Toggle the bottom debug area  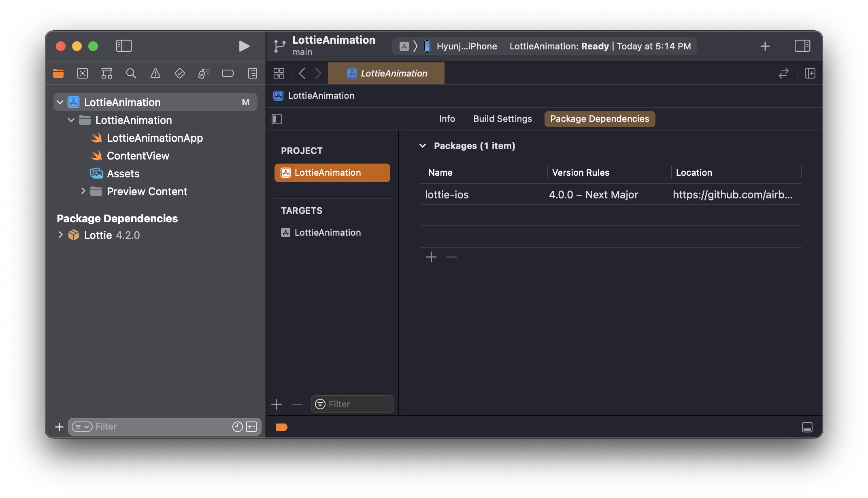[x=807, y=427]
